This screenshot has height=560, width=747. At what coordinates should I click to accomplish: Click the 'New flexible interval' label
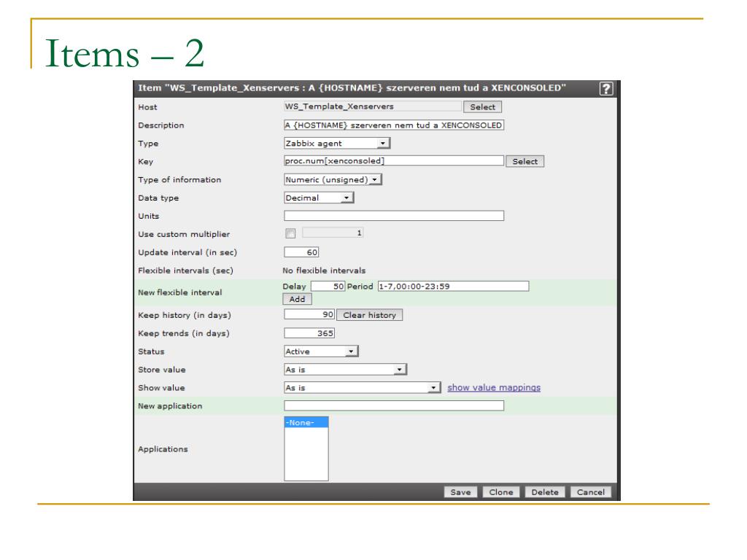coord(180,292)
